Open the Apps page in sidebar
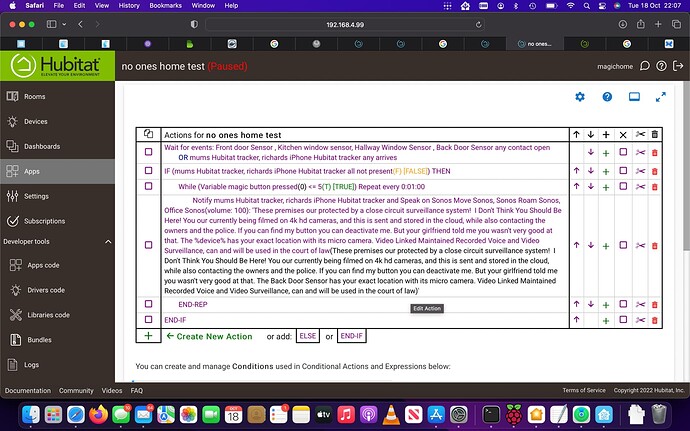This screenshot has height=431, width=690. [x=31, y=171]
